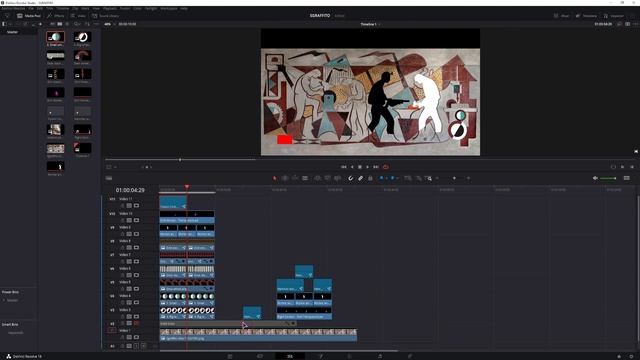Click the viewer scrubber playhead handle
Image resolution: width=640 pixels, height=360 pixels.
coord(180,160)
